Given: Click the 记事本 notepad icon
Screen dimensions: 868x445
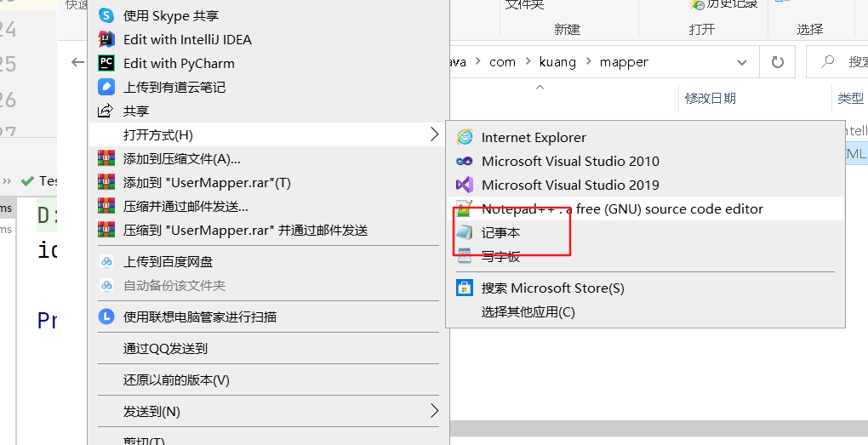Looking at the screenshot, I should click(465, 232).
